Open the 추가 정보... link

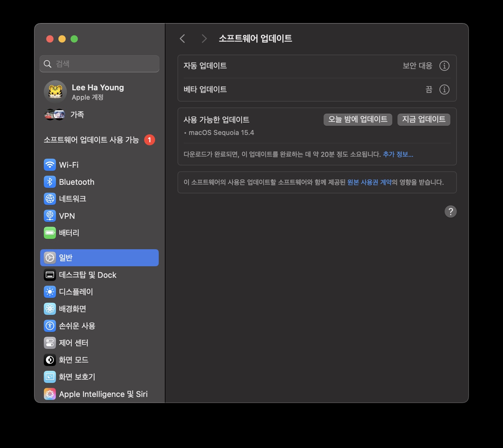[x=398, y=154]
